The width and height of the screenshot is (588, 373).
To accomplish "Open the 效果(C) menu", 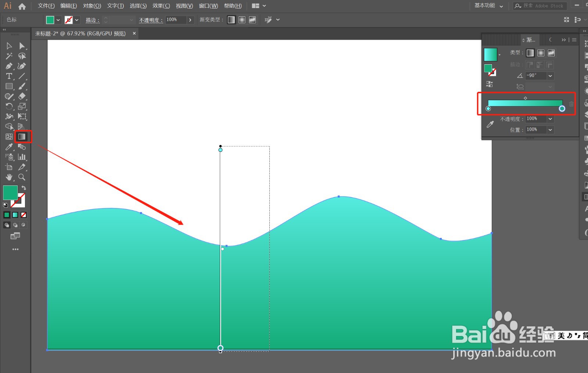I will click(161, 6).
